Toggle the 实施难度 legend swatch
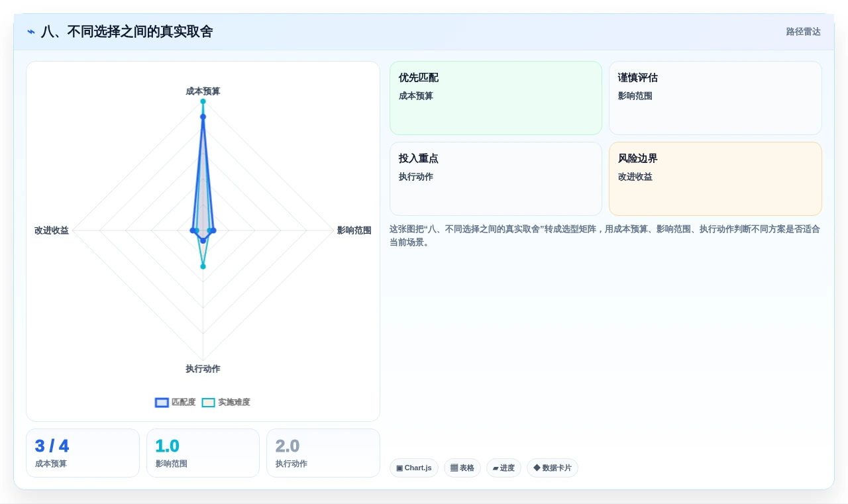This screenshot has height=504, width=848. [208, 402]
